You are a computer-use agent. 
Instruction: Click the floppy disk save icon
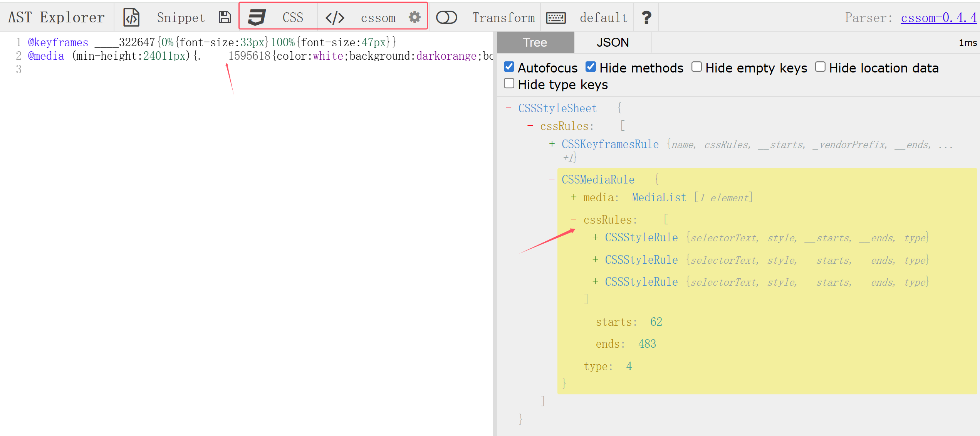click(x=225, y=17)
